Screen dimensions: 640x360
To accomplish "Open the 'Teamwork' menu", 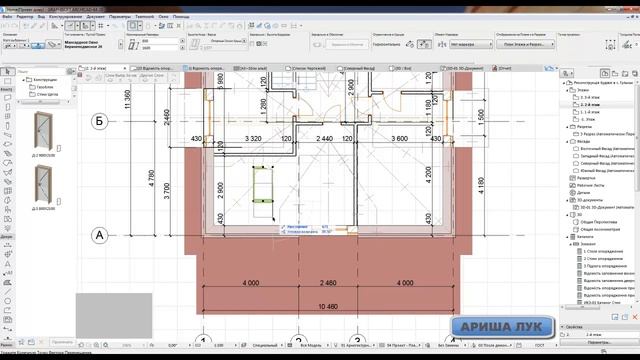I will pos(144,17).
